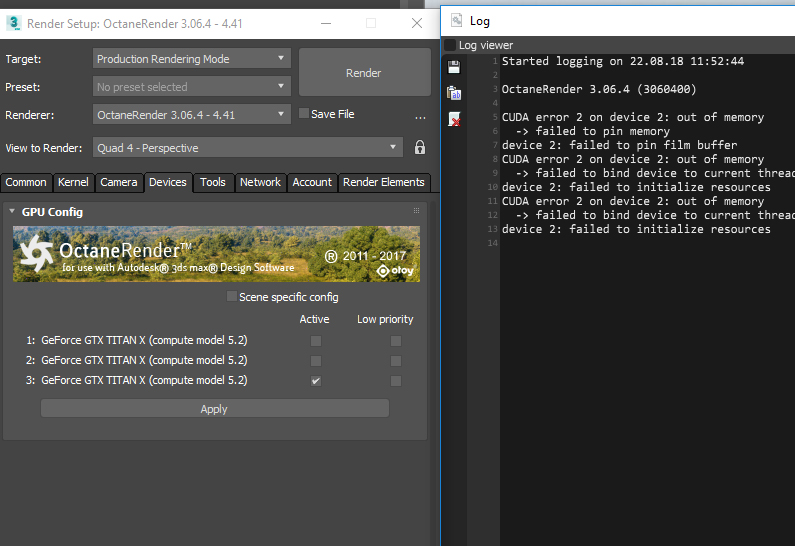The height and width of the screenshot is (546, 795).
Task: Click the 3ds Max app icon in Render Setup title bar
Action: point(14,23)
